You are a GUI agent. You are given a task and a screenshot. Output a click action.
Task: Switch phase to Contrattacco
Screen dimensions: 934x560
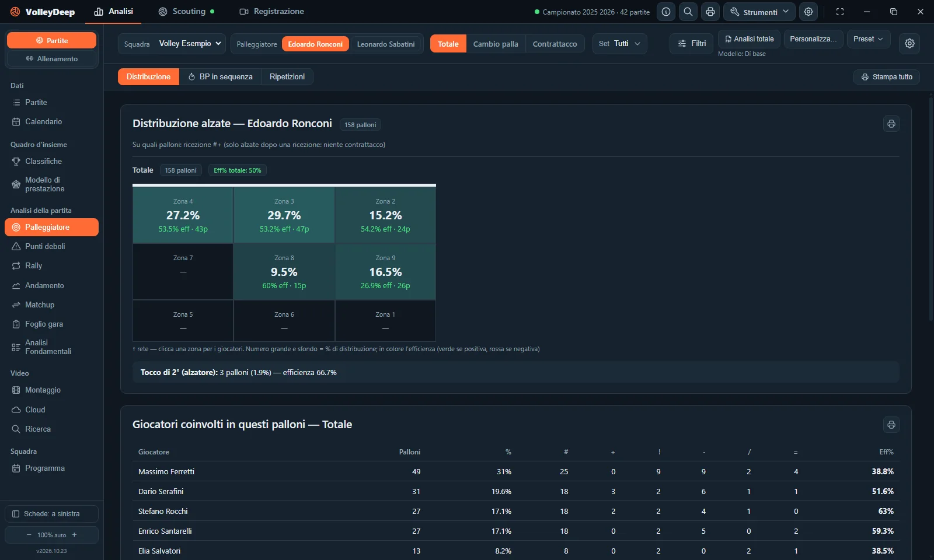point(555,44)
